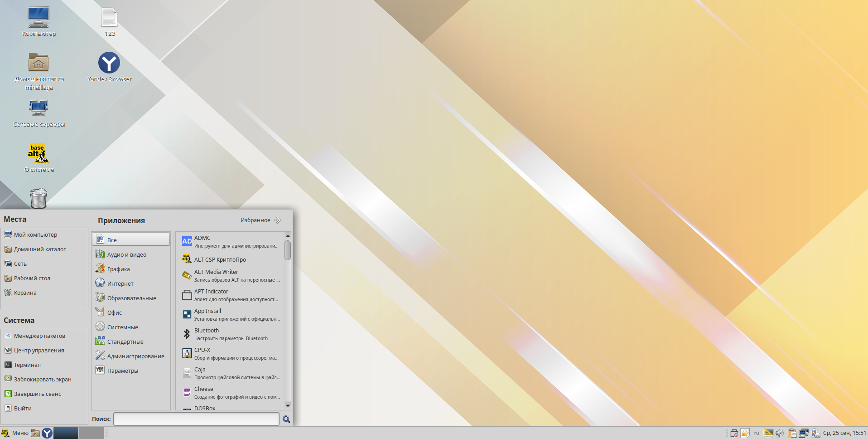Launch Менеджер пакетов
Viewport: 868px width, 439px height.
44,336
